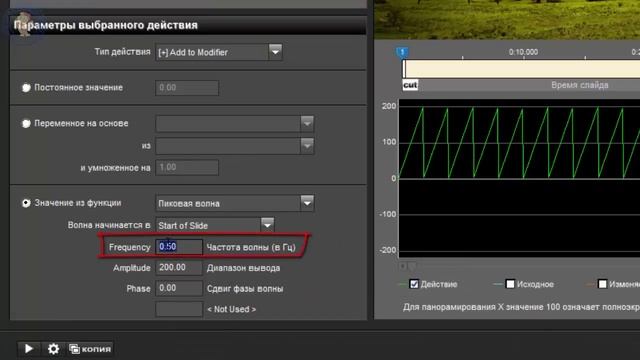Click the Phase 0.00 field

pyautogui.click(x=179, y=288)
